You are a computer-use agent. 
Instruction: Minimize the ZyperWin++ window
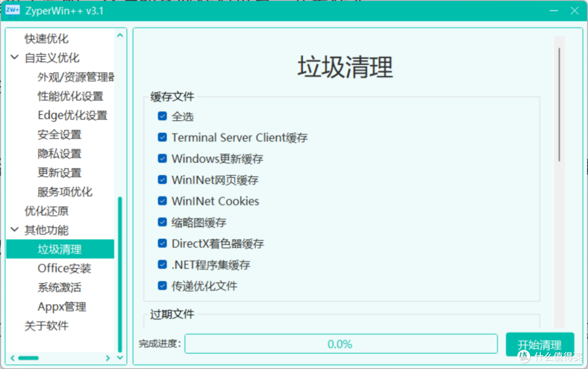(554, 11)
